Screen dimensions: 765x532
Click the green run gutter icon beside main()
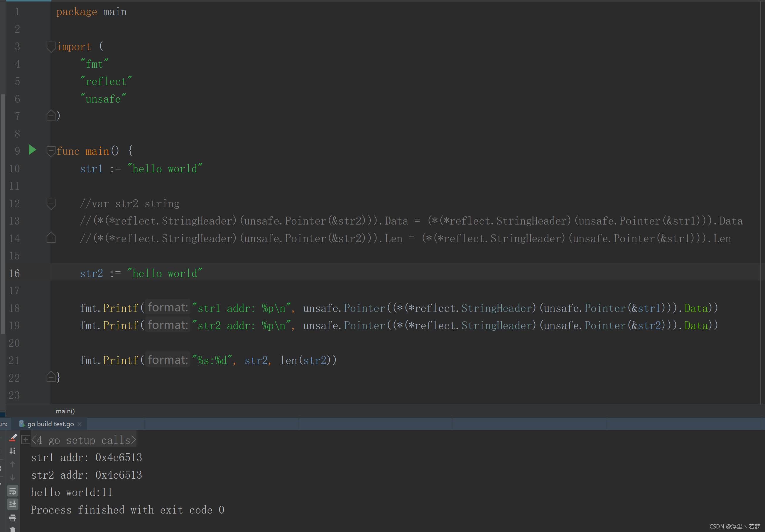(x=32, y=150)
